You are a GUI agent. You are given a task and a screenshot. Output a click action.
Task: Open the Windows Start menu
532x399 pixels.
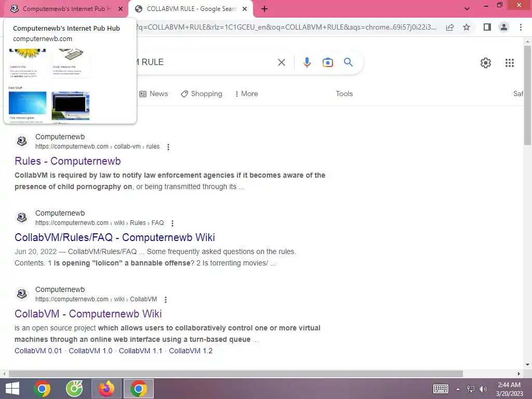pyautogui.click(x=12, y=389)
